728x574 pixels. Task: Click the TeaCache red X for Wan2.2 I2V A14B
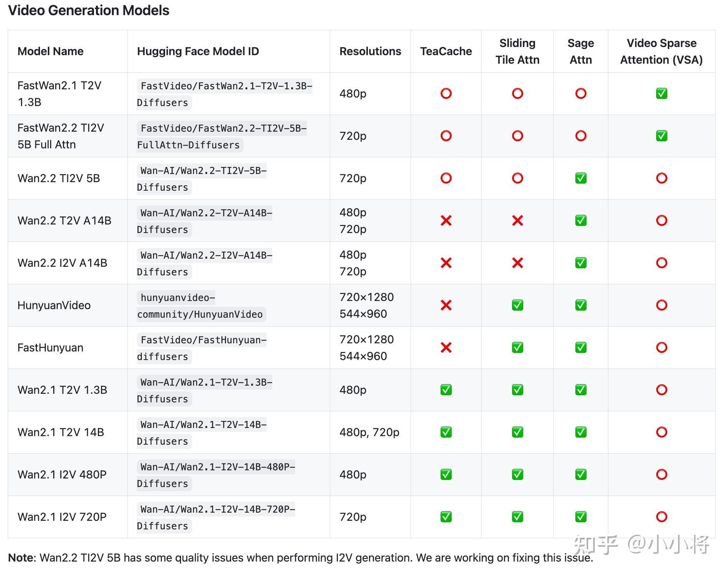pyautogui.click(x=446, y=263)
